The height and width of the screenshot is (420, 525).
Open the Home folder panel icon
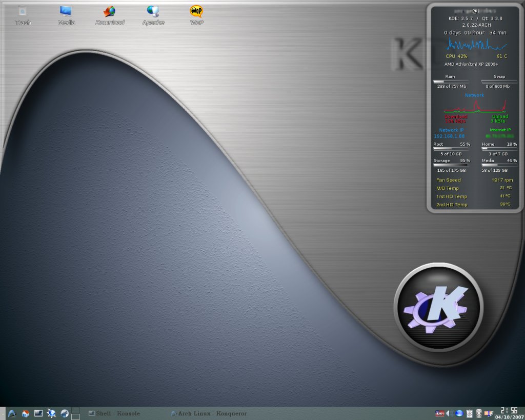pyautogui.click(x=26, y=414)
